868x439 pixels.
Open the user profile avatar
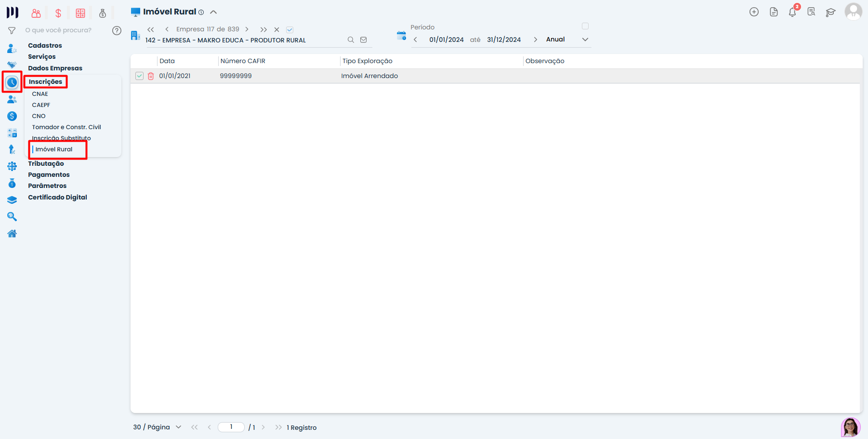[854, 12]
